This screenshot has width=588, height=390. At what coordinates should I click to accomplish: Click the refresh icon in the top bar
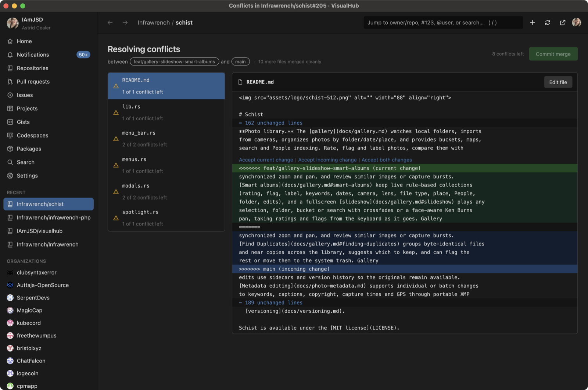[548, 22]
